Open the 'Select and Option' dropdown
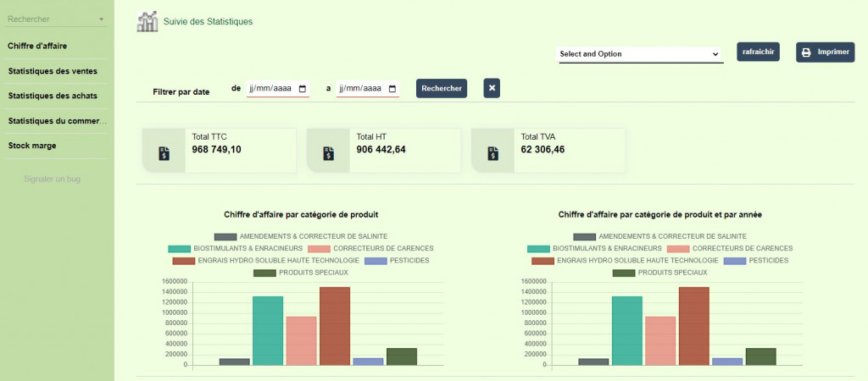This screenshot has height=381, width=868. coord(640,54)
